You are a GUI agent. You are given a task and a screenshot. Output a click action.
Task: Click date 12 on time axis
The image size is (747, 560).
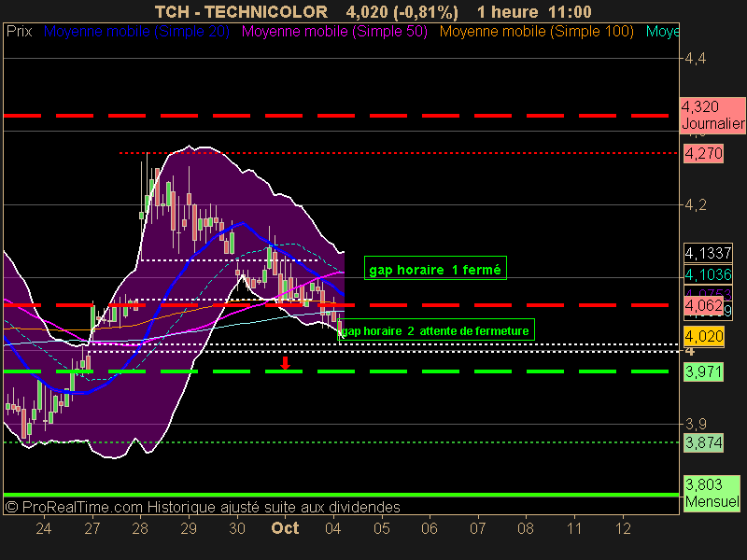623,528
